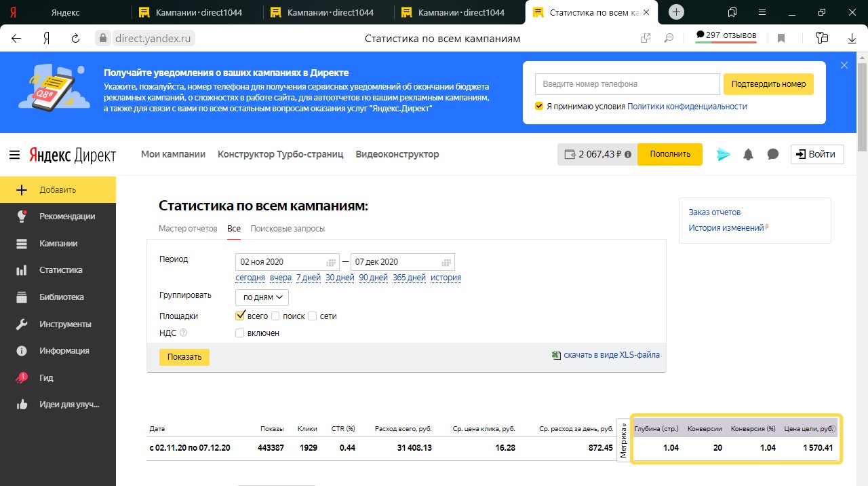Click the search magnifier in address bar

(669, 39)
